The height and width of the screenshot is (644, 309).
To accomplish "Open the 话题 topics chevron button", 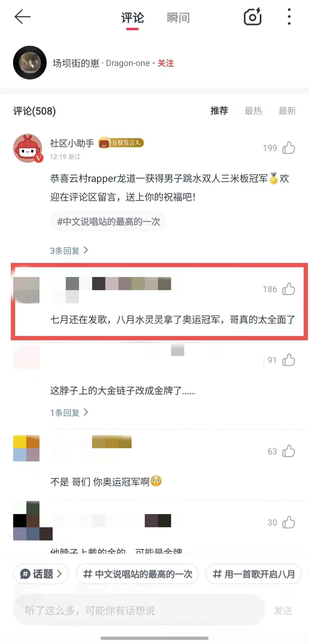I will point(41,574).
